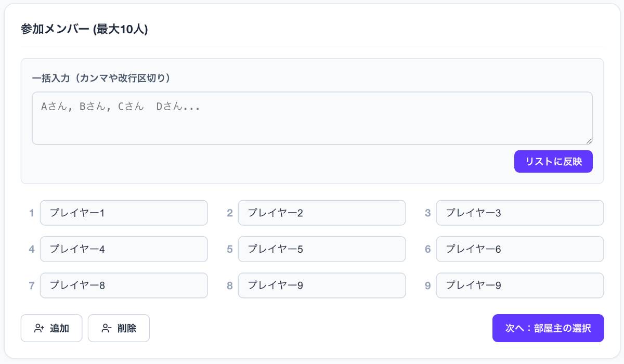This screenshot has height=364, width=624.
Task: Click the 参加メンバー (最大10人) heading
Action: click(x=84, y=30)
